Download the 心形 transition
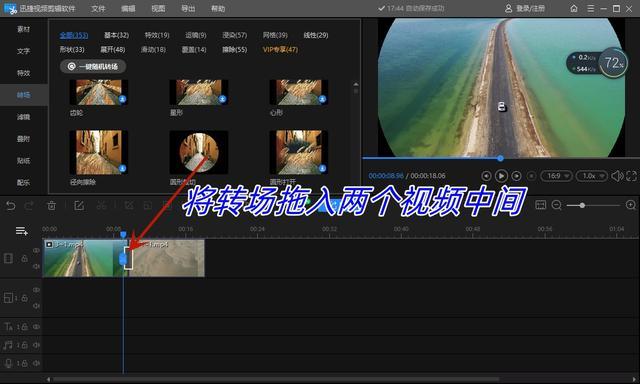 [x=322, y=99]
